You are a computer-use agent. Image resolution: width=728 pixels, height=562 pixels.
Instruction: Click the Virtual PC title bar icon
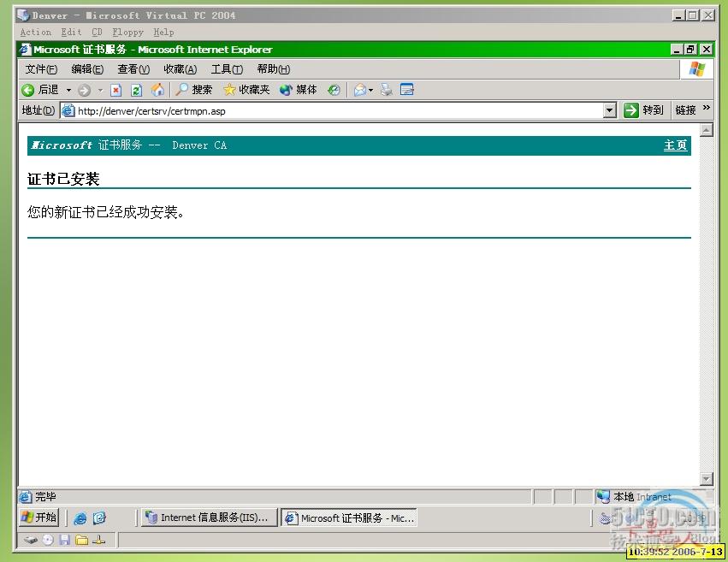tap(23, 15)
